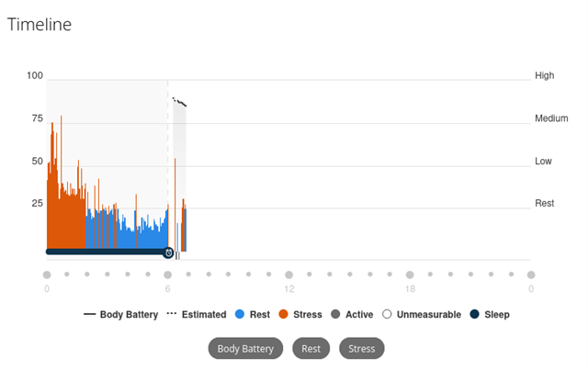Toggle the Rest pill button below legend
The width and height of the screenshot is (588, 370).
point(311,349)
